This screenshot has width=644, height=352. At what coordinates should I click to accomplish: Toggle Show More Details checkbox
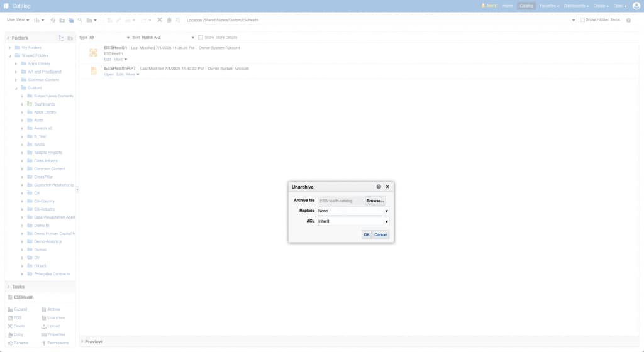pos(201,37)
